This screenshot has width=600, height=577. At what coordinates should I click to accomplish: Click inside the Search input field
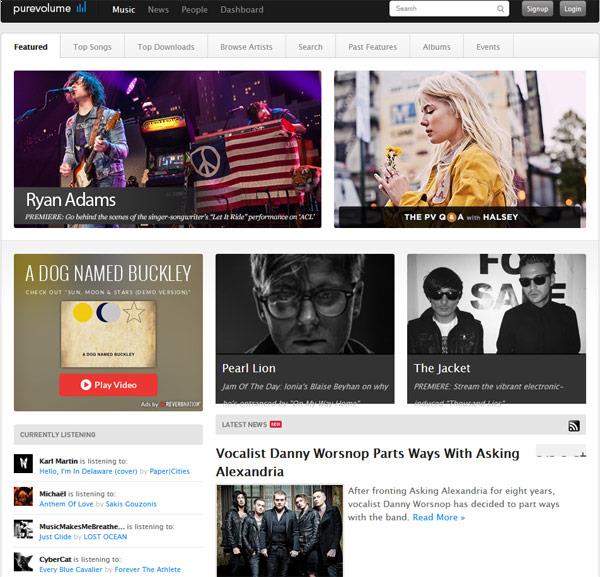444,9
